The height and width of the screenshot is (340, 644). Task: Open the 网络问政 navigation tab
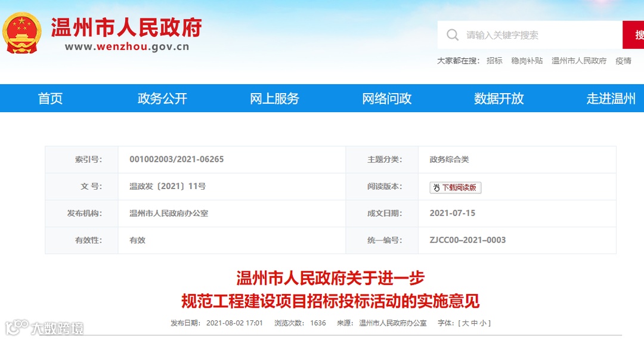386,98
